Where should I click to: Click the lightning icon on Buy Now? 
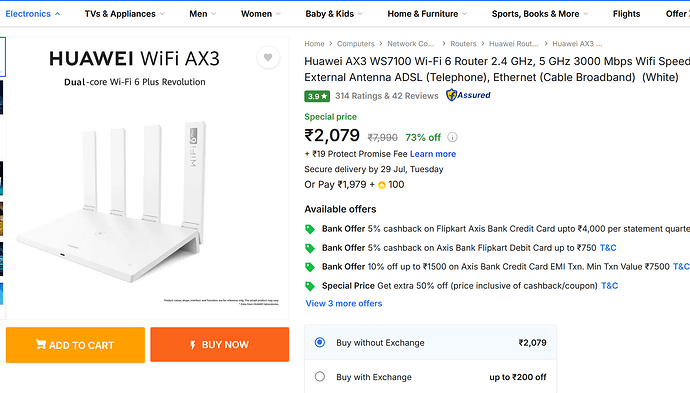(x=193, y=345)
